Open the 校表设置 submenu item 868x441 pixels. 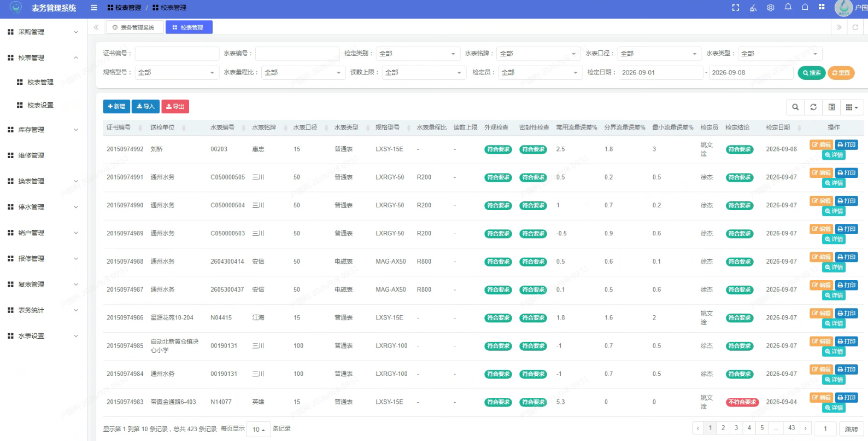tap(40, 105)
